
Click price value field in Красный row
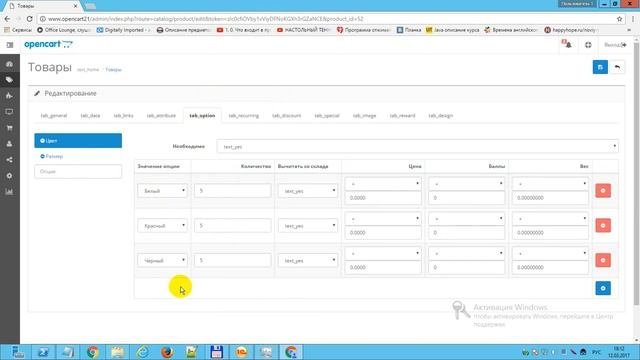[383, 233]
